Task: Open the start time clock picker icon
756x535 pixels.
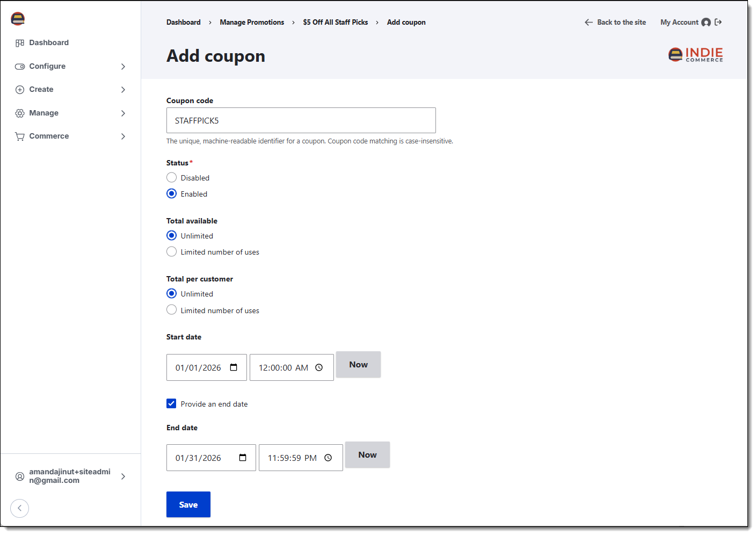Action: click(x=319, y=367)
